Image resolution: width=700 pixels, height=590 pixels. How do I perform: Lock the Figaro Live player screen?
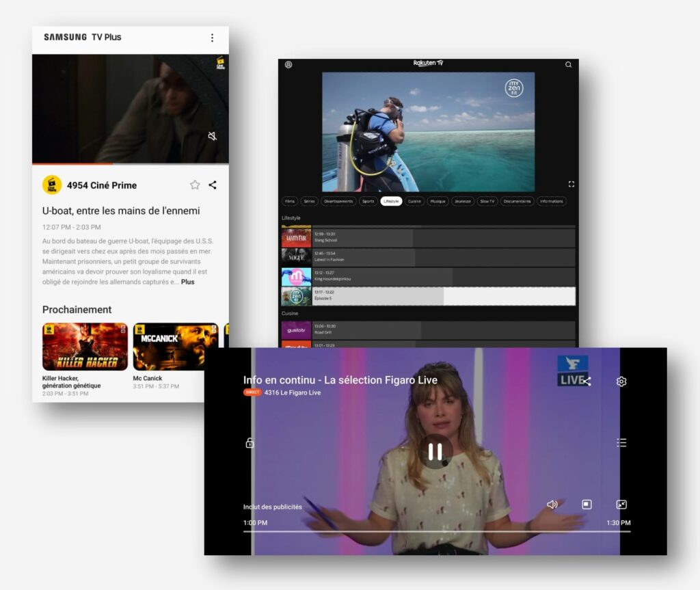(250, 442)
